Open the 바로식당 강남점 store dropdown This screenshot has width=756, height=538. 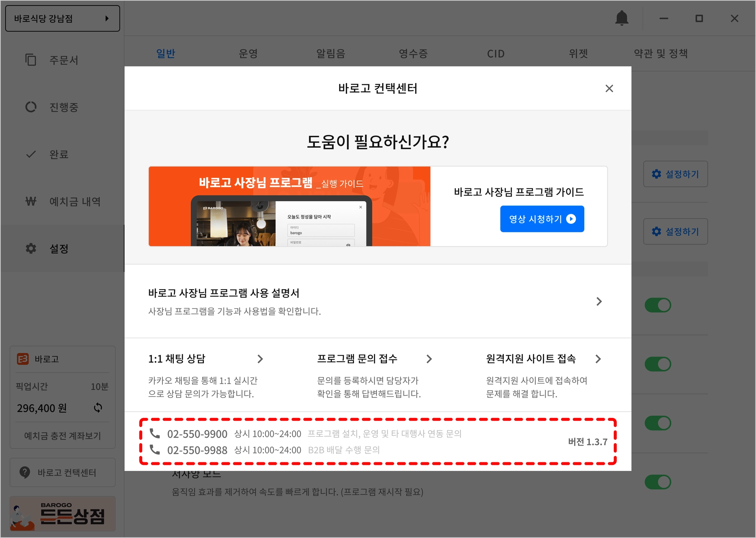click(62, 18)
